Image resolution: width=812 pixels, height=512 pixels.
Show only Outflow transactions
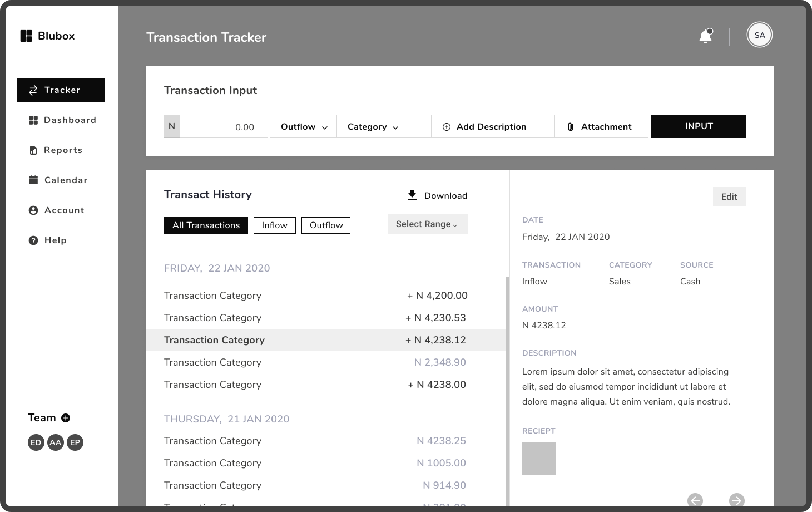326,225
